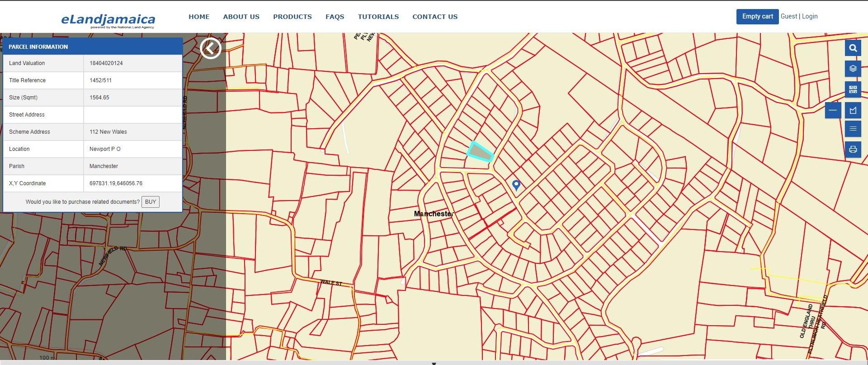Click the eLandjamaica logo

(x=108, y=20)
